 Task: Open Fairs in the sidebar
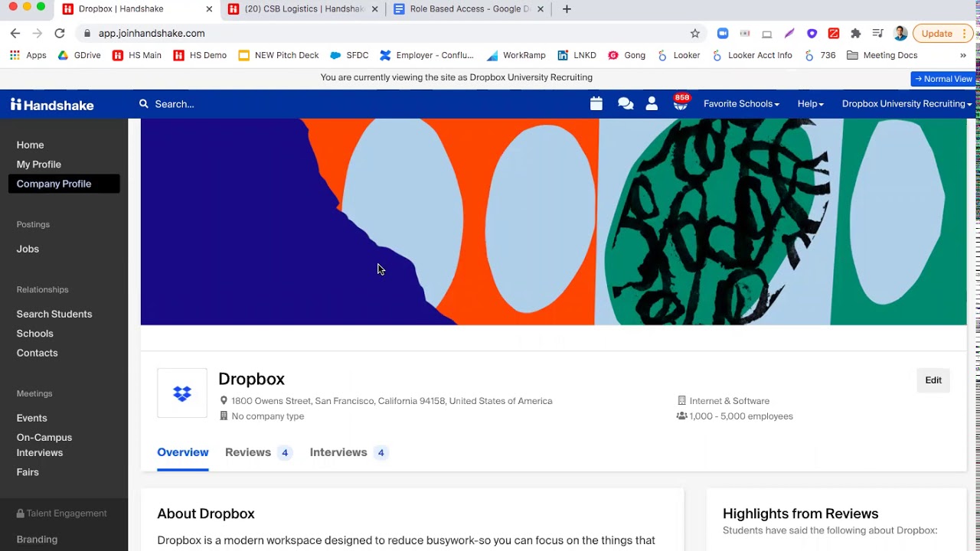pyautogui.click(x=28, y=472)
